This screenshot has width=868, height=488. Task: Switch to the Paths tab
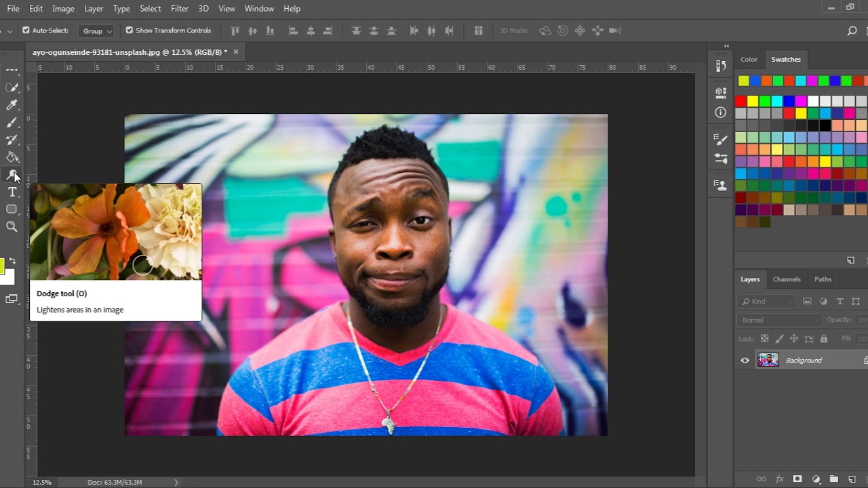(823, 279)
